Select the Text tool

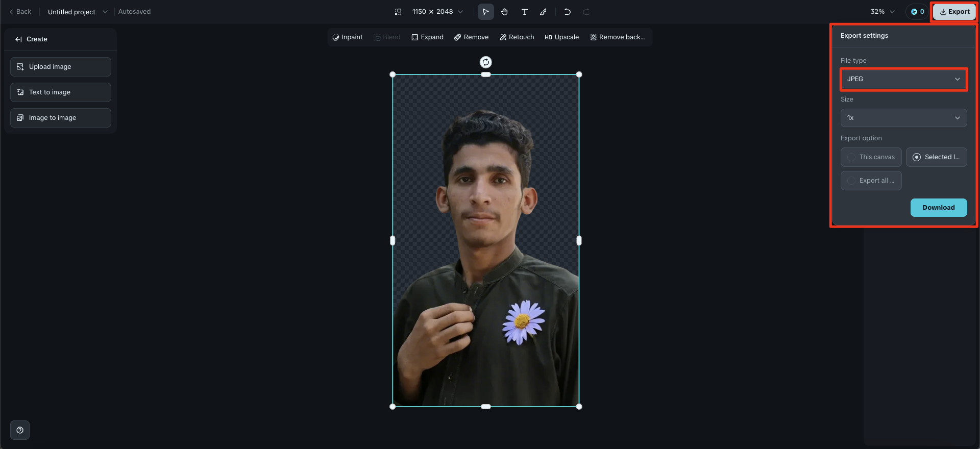point(524,12)
